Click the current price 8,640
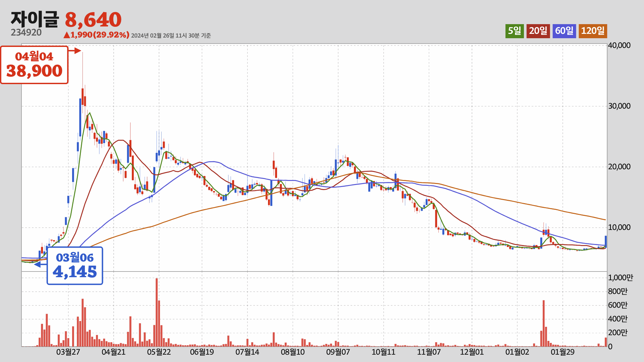The width and height of the screenshot is (644, 362). pyautogui.click(x=93, y=20)
